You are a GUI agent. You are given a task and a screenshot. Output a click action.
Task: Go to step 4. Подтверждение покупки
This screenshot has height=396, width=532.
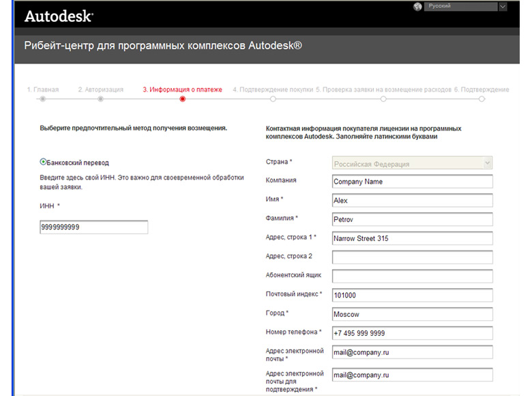(273, 89)
